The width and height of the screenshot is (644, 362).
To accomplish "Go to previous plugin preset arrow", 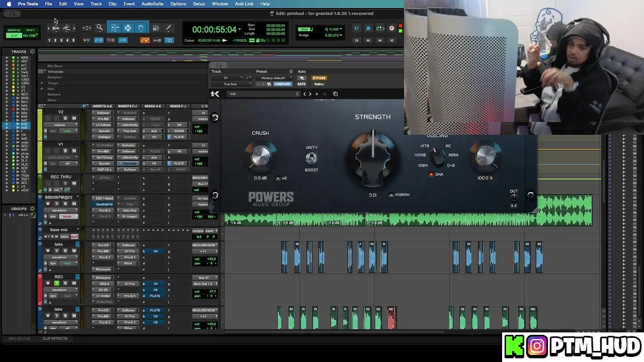I will tap(304, 94).
